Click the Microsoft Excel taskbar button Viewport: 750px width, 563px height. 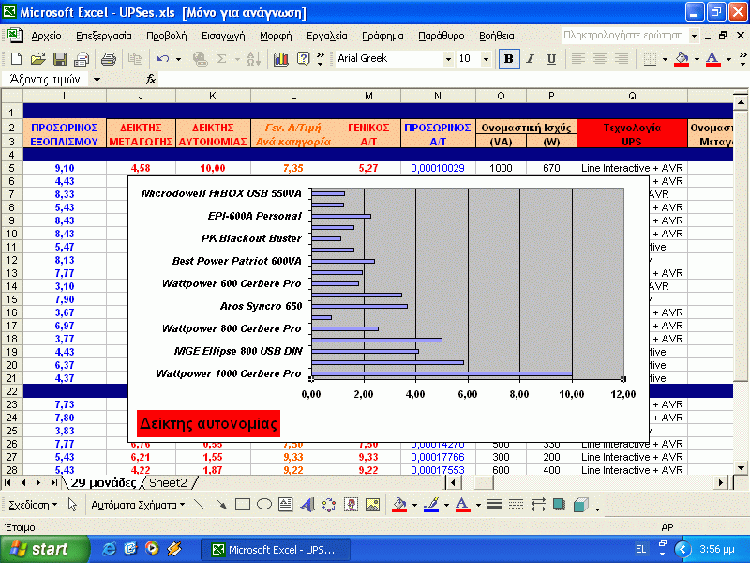click(x=276, y=550)
